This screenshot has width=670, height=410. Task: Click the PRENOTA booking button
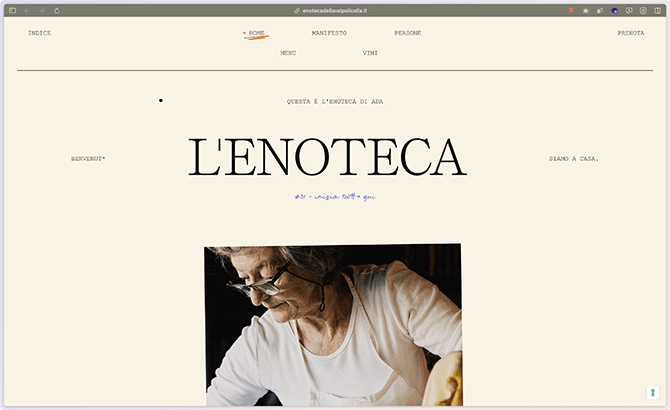(631, 33)
